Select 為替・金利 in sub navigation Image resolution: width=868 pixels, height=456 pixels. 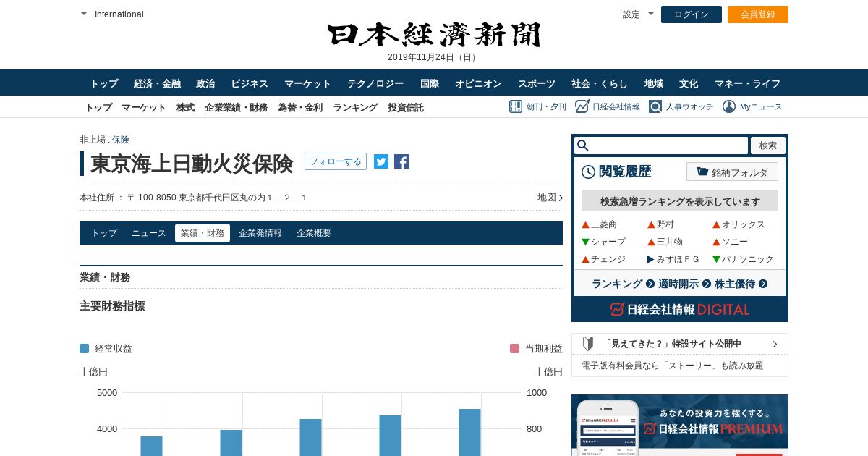[300, 107]
